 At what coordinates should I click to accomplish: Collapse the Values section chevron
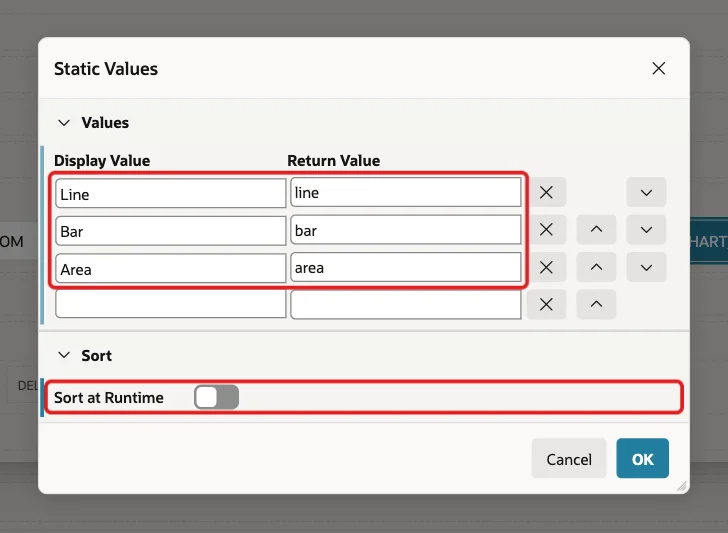click(x=64, y=123)
